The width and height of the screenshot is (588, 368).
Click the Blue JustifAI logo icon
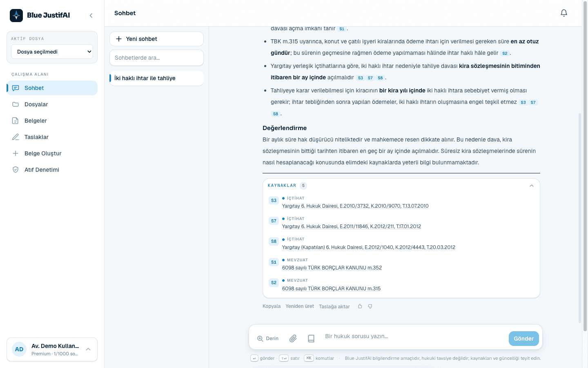[16, 16]
